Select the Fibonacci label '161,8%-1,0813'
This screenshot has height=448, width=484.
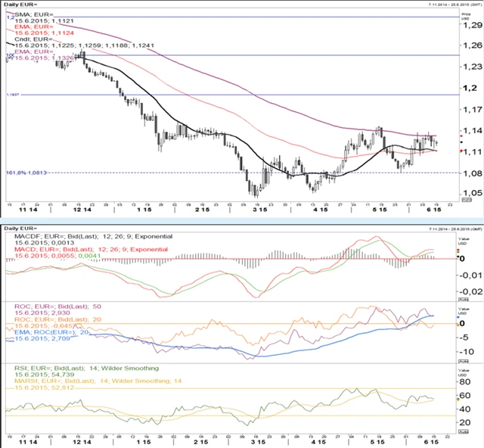(x=26, y=173)
